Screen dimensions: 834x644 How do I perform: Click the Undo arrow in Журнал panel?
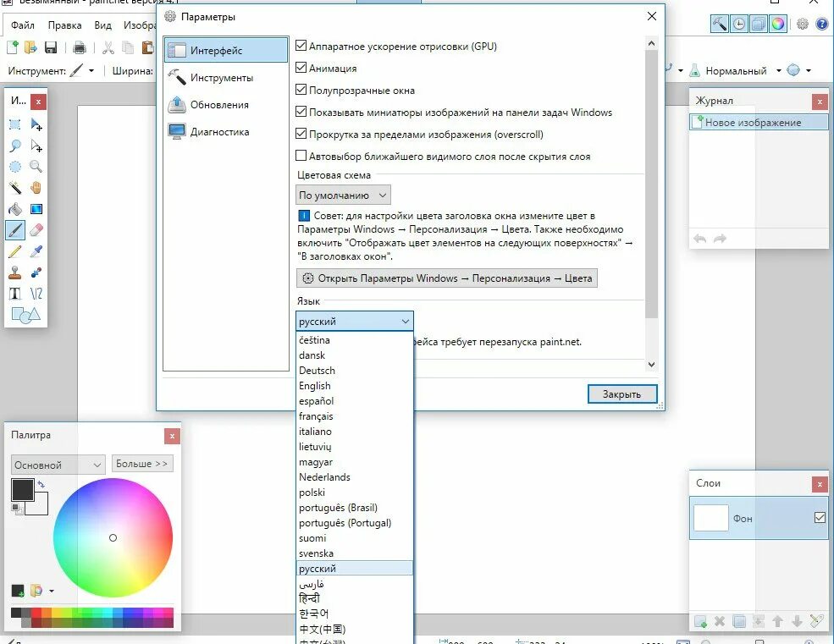tap(700, 239)
